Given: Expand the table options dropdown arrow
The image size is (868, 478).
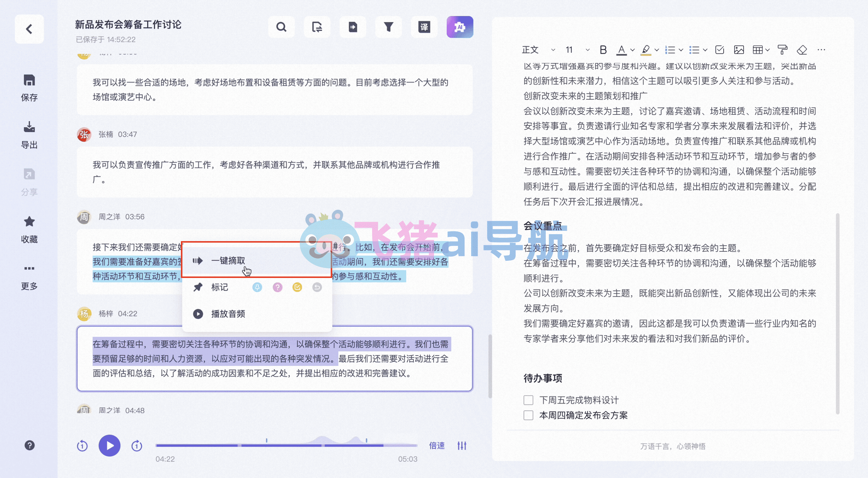Looking at the screenshot, I should pyautogui.click(x=768, y=50).
